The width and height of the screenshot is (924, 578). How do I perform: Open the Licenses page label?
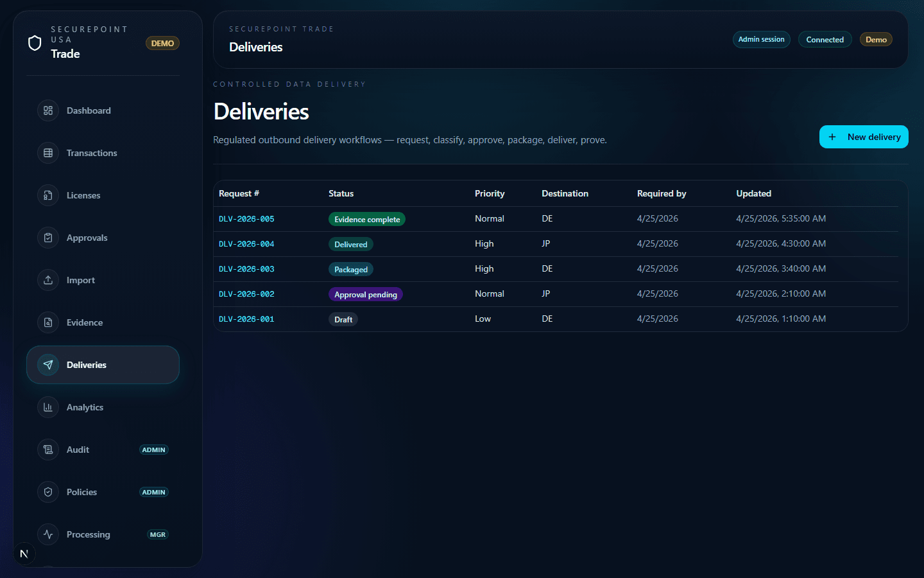[83, 195]
